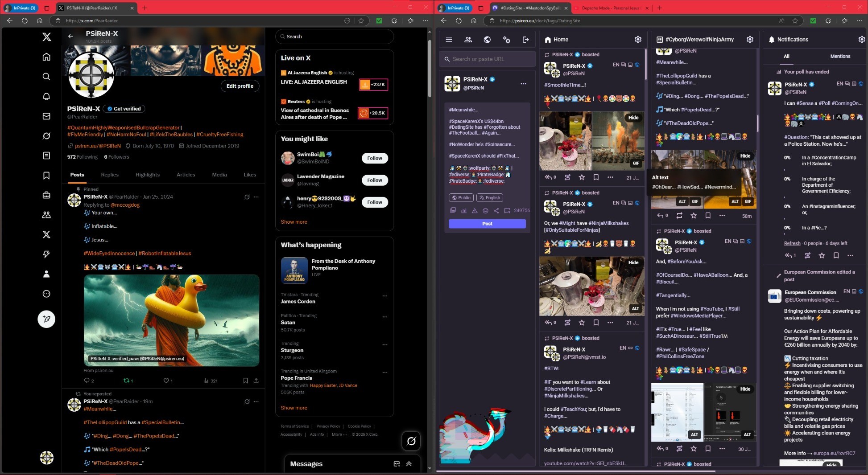Attach media using the compose image icon

[x=453, y=211]
